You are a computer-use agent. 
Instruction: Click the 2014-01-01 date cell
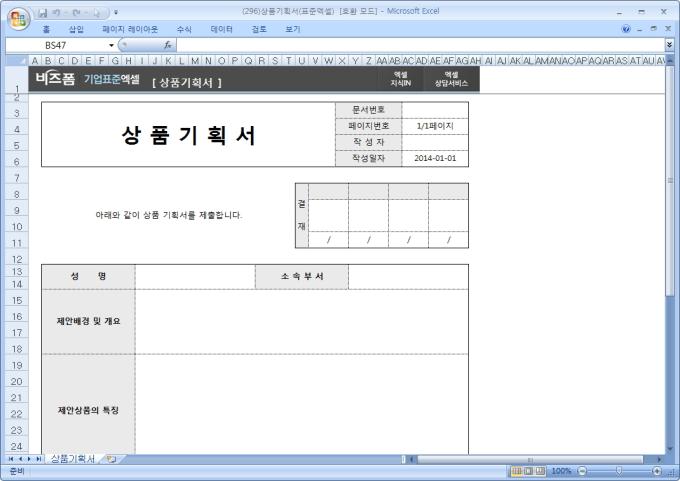tap(435, 158)
